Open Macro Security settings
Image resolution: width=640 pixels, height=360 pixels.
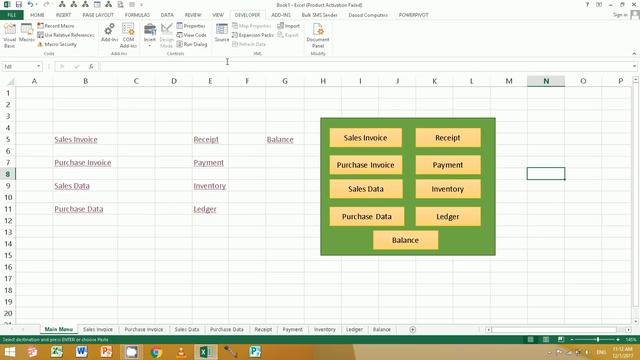pos(57,44)
